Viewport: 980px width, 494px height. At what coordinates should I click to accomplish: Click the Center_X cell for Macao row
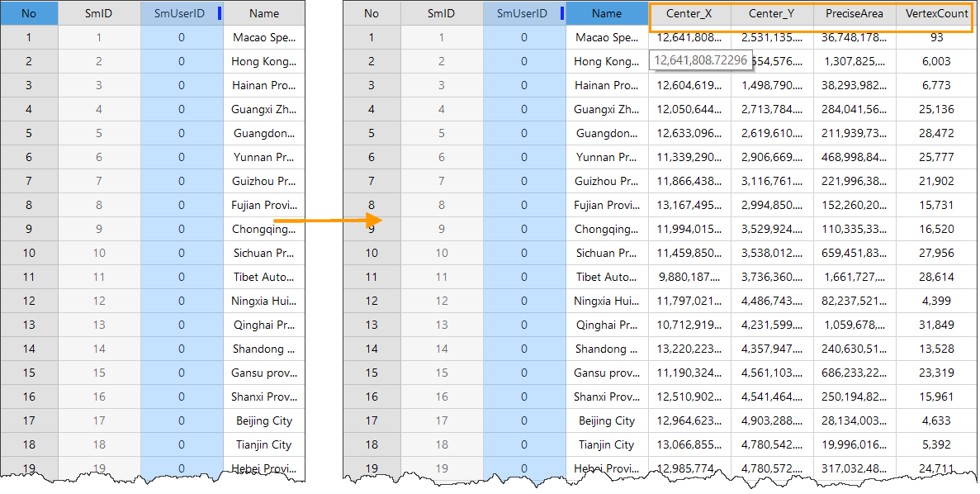689,38
